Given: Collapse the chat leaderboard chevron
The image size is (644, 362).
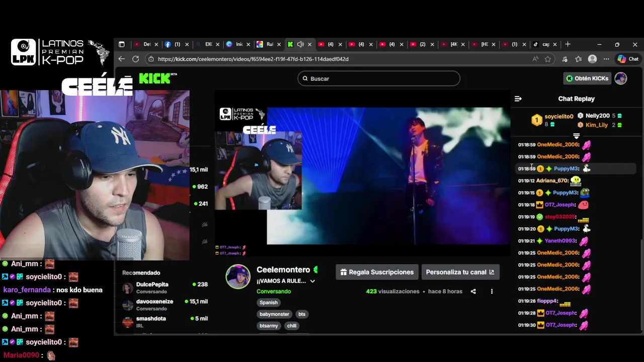Looking at the screenshot, I should coord(577,136).
